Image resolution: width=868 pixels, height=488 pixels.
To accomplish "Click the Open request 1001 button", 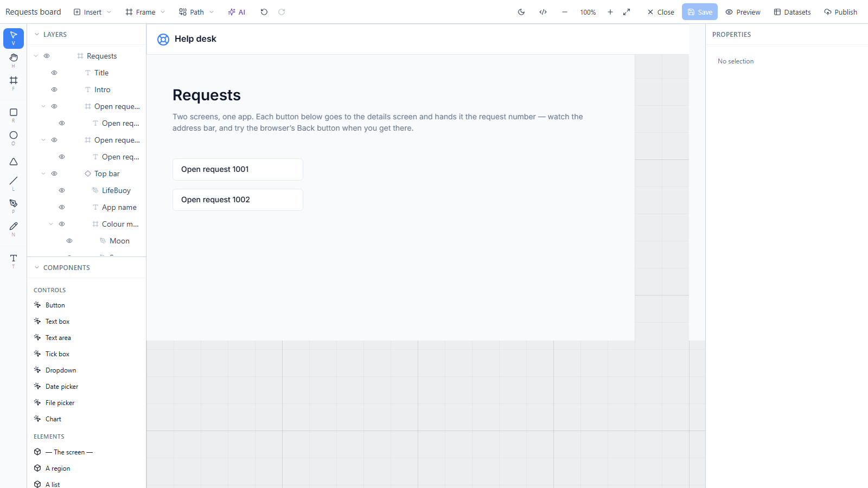I will (x=238, y=169).
